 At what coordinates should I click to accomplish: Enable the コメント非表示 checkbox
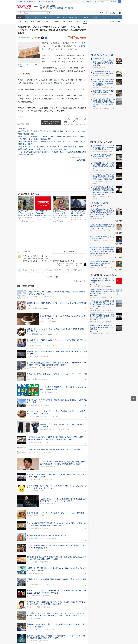point(75,281)
